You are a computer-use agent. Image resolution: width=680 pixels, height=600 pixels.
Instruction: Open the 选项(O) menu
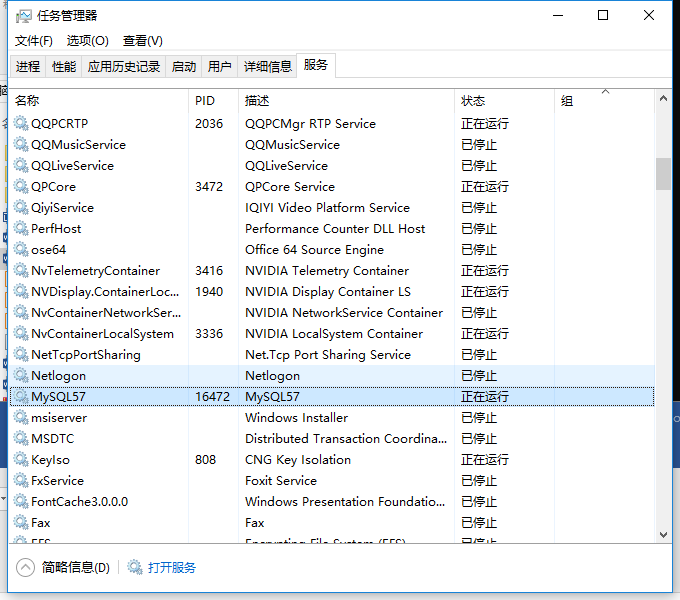point(88,40)
